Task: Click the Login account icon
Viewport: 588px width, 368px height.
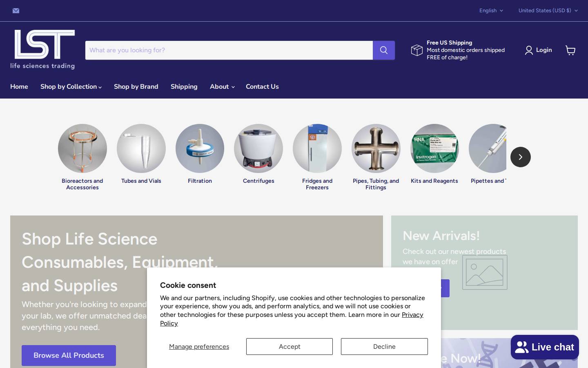Action: pos(529,50)
